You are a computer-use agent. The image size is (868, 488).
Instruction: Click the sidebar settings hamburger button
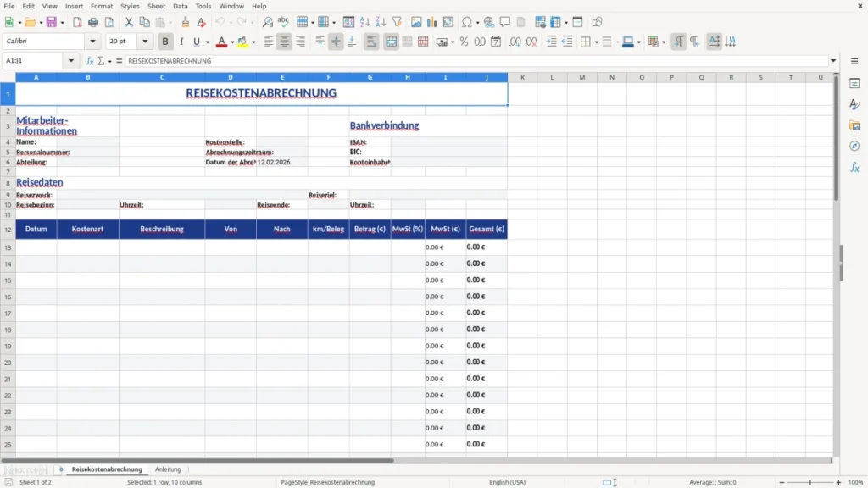854,61
